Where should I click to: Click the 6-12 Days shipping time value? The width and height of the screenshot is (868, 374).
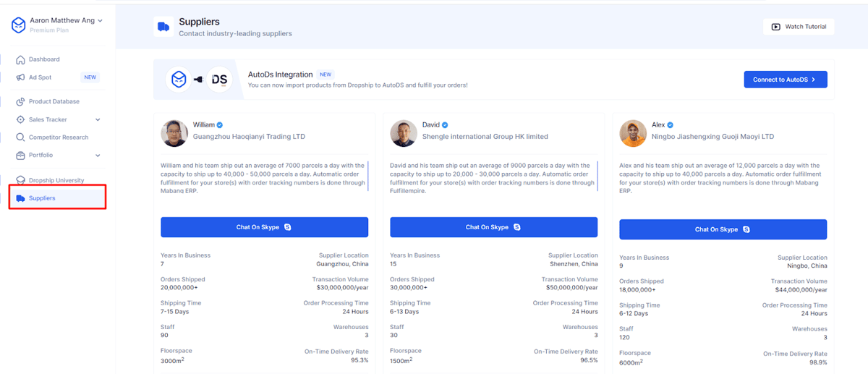(x=634, y=314)
